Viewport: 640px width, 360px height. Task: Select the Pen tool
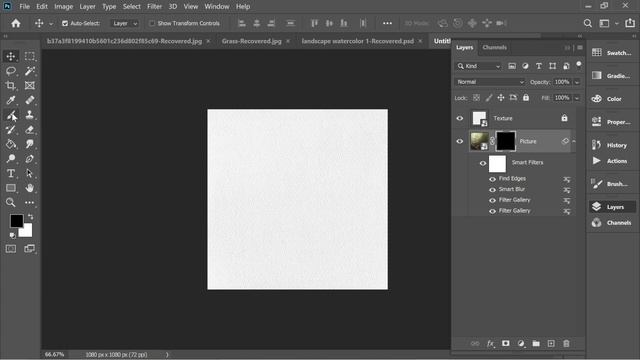[x=29, y=159]
